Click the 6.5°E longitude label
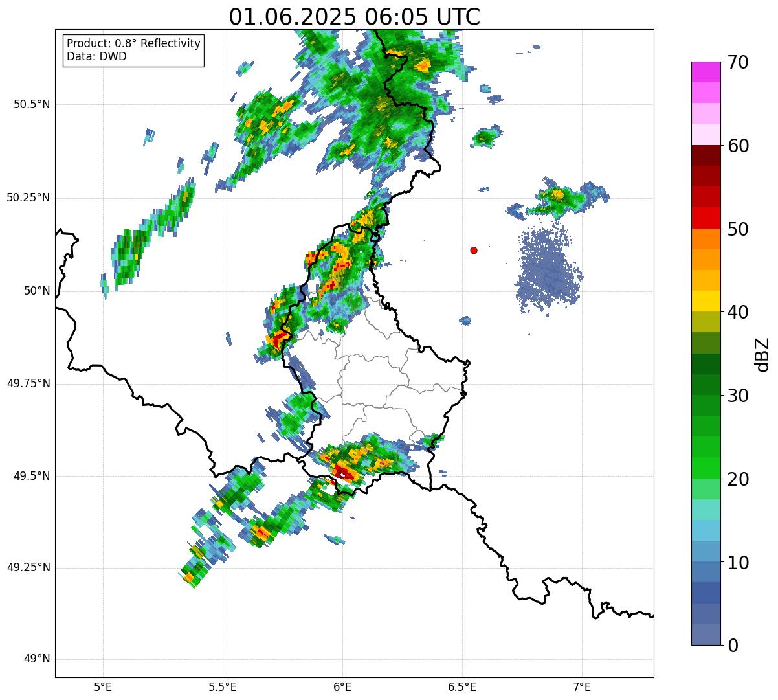778x700 pixels. coord(462,686)
